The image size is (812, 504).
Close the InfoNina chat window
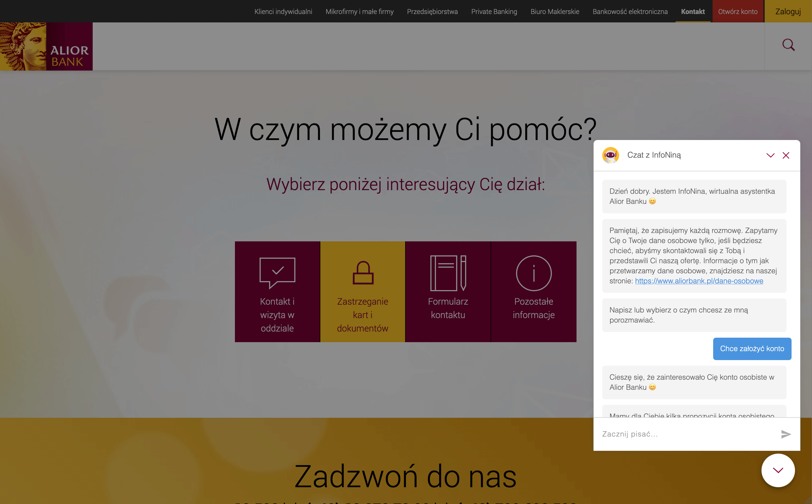click(786, 155)
